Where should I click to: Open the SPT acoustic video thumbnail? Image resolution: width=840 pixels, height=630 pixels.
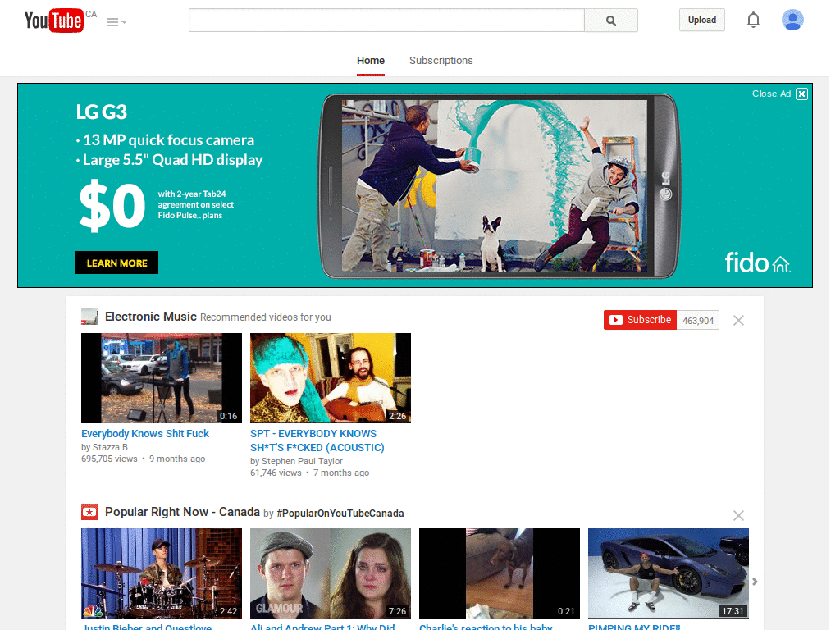pos(331,378)
